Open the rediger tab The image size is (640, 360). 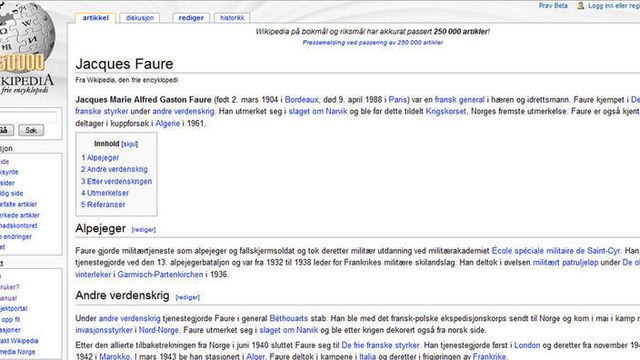point(191,18)
